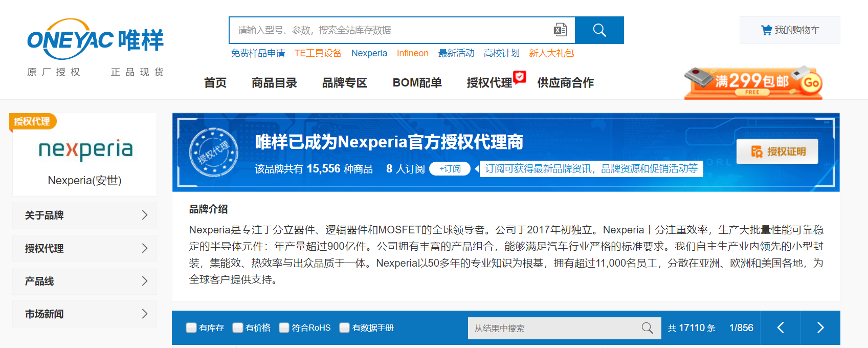Expand the 关于品牌 sidebar section

tap(84, 215)
